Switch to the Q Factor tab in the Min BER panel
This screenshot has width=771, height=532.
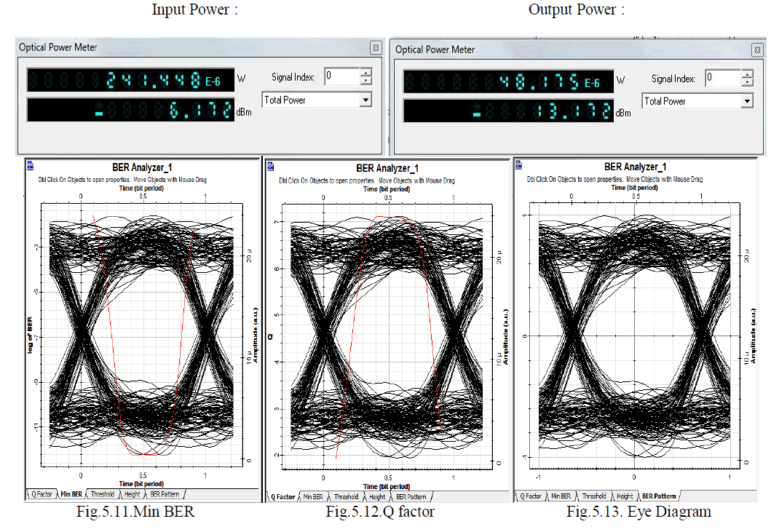[x=41, y=494]
